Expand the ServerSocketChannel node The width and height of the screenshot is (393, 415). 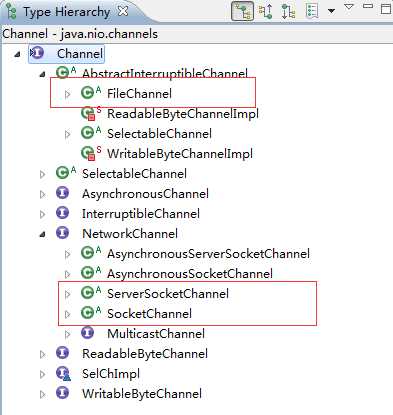[67, 294]
